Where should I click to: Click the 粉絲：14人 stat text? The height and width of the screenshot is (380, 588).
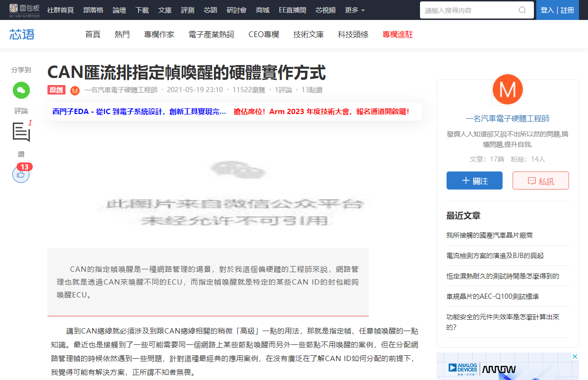(x=528, y=159)
